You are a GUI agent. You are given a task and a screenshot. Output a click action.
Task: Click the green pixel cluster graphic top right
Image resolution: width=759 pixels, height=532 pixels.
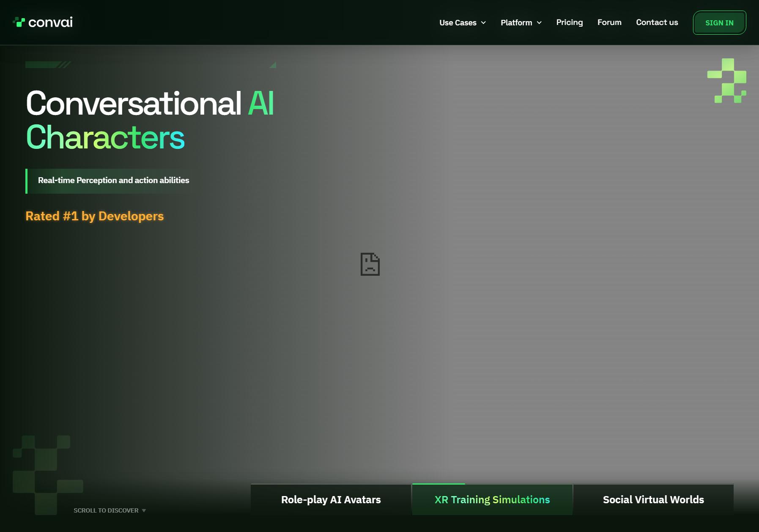(727, 81)
